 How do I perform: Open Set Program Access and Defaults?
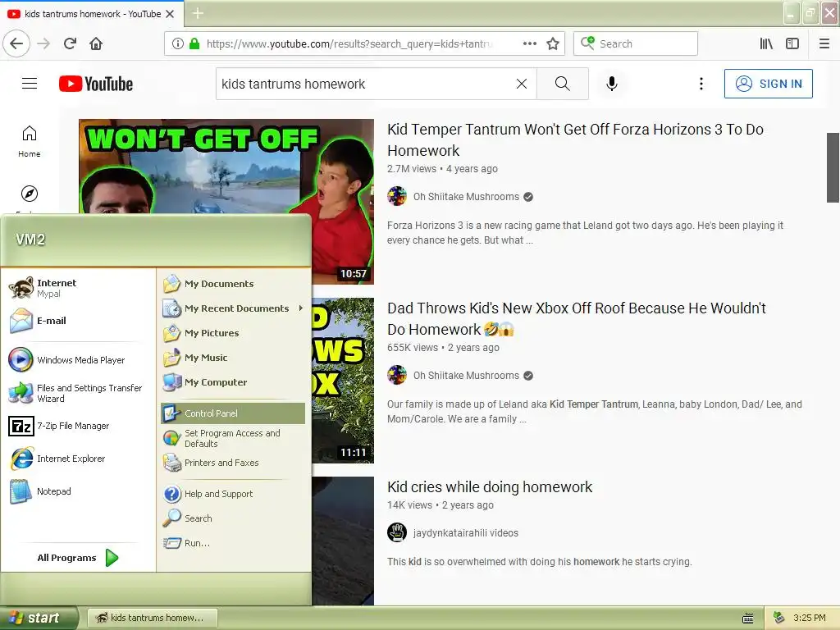pos(233,438)
